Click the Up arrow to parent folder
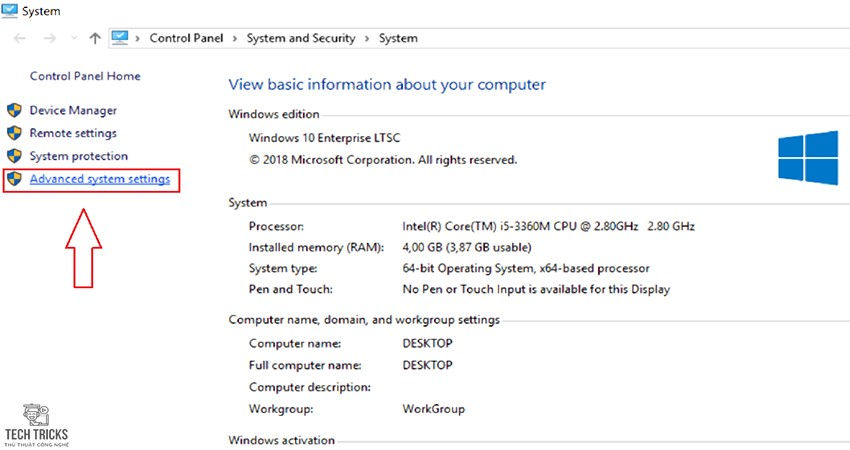This screenshot has width=850, height=450. 95,38
